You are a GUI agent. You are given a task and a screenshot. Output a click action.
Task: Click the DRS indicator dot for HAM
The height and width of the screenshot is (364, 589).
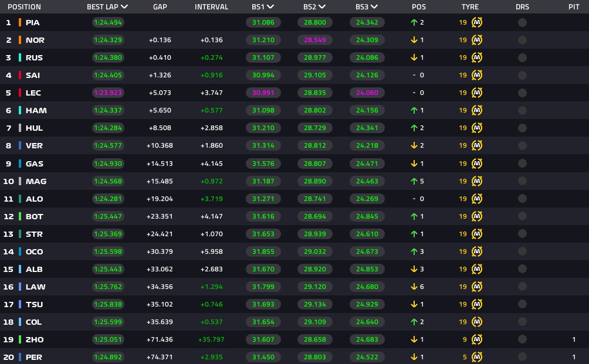(x=522, y=110)
